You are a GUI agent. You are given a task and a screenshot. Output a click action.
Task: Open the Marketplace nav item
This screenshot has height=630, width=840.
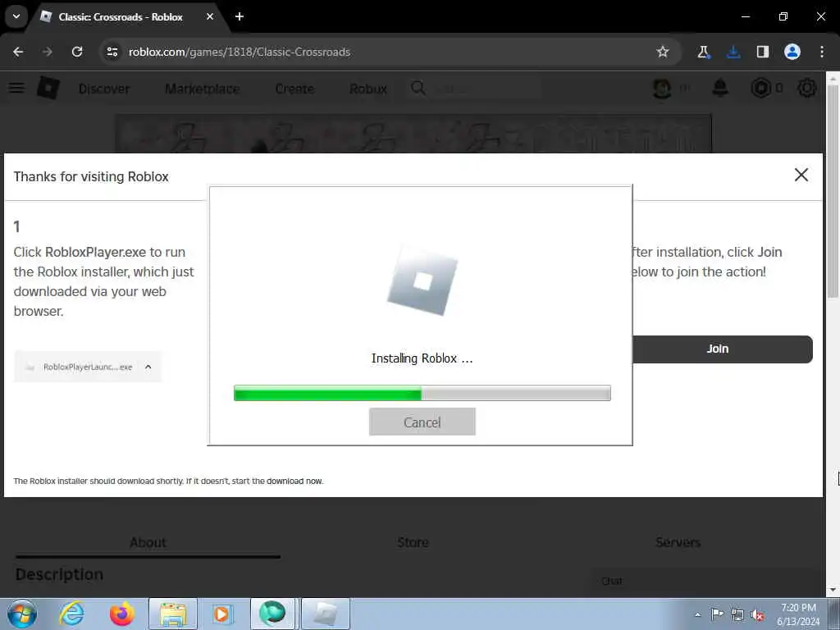click(202, 89)
